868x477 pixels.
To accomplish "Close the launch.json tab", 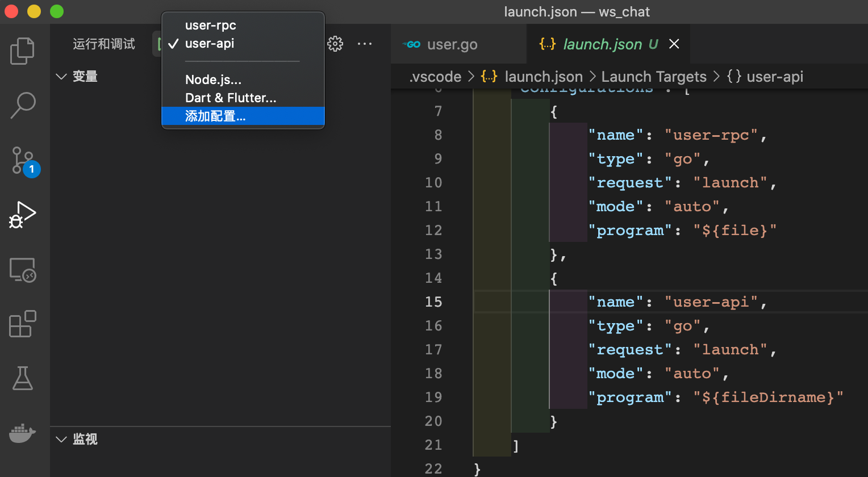I will coord(674,44).
